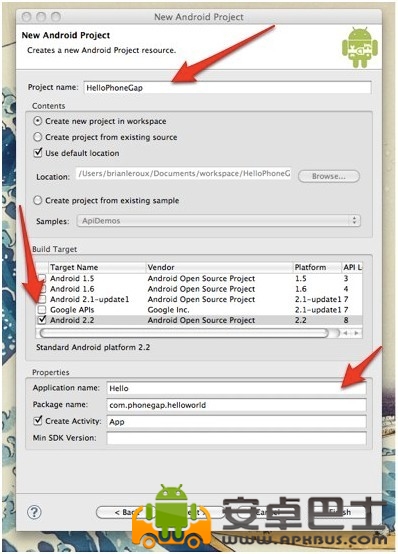Click the green Android robot wizard icon
Image resolution: width=398 pixels, height=554 pixels.
pos(359,48)
